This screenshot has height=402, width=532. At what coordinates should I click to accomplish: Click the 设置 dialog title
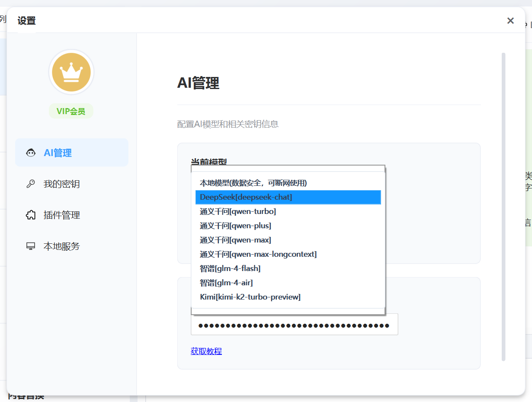coord(26,20)
